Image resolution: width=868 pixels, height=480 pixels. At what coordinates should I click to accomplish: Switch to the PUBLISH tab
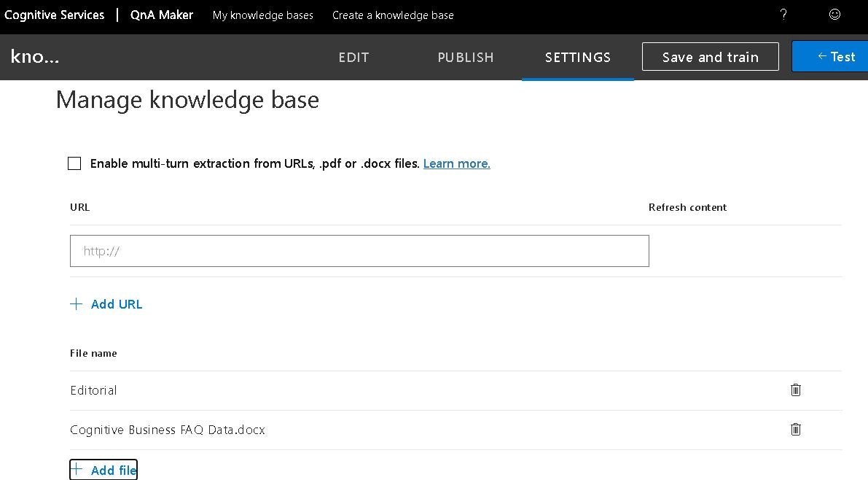466,57
